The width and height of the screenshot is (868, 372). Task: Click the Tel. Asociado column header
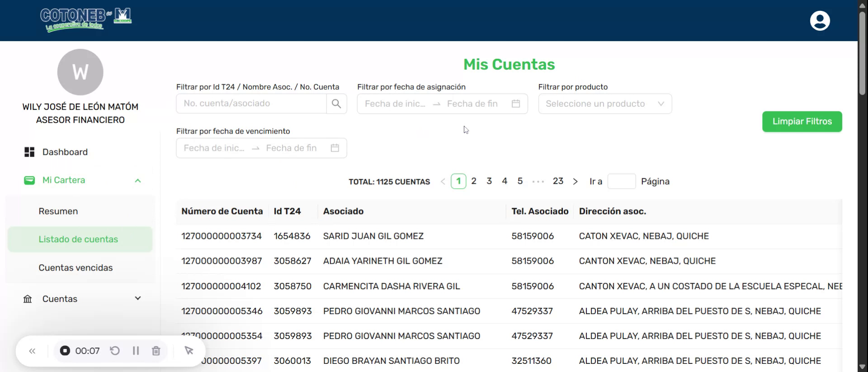(540, 211)
